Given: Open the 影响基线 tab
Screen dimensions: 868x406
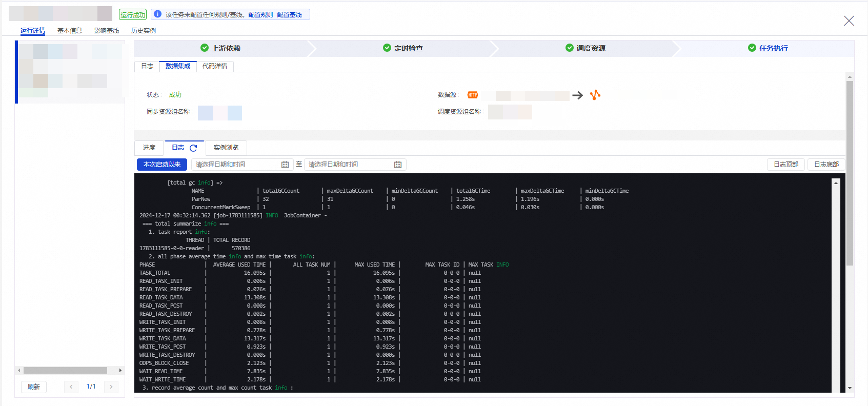Looking at the screenshot, I should (107, 31).
